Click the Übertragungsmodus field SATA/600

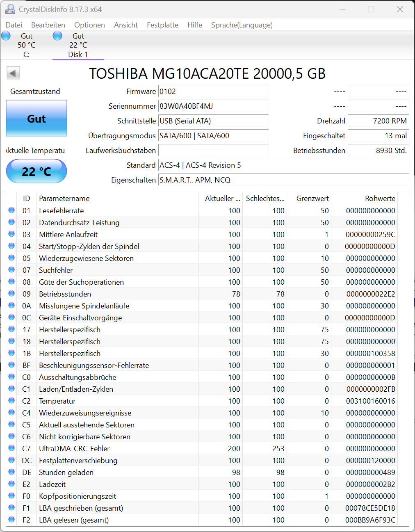[213, 135]
